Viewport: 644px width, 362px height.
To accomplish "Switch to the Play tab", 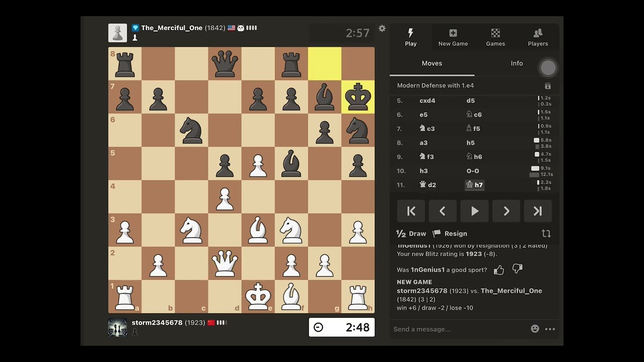I will pos(411,38).
